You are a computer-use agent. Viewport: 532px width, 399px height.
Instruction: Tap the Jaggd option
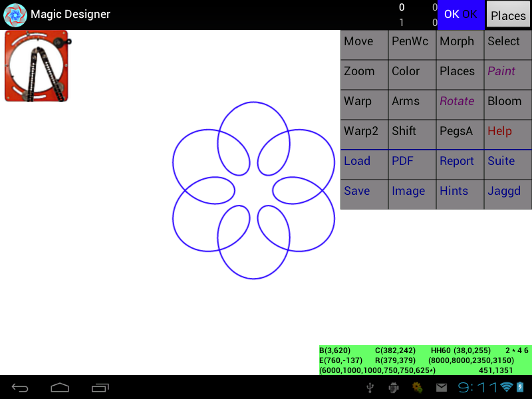pyautogui.click(x=508, y=194)
